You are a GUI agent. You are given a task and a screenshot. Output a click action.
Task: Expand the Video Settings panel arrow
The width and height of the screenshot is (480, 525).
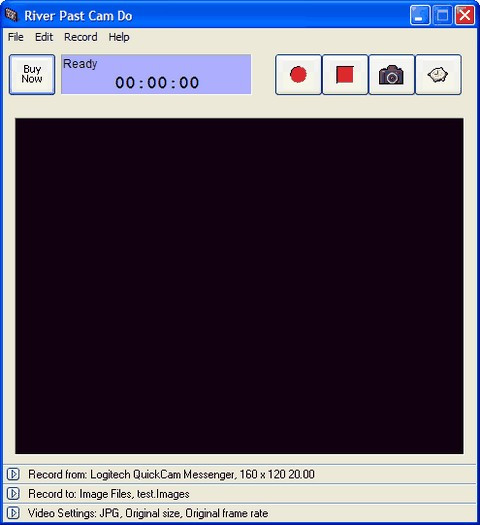pos(13,513)
